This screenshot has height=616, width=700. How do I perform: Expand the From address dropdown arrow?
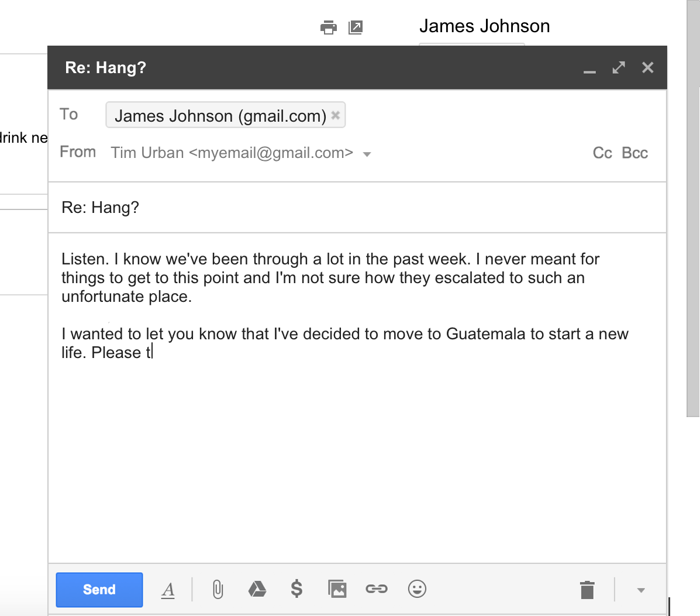pyautogui.click(x=367, y=154)
